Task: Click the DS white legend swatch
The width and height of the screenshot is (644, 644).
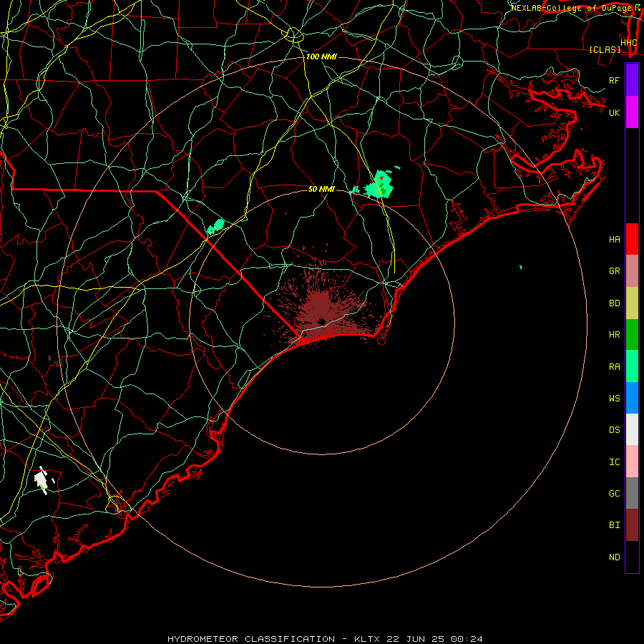Action: pos(632,429)
